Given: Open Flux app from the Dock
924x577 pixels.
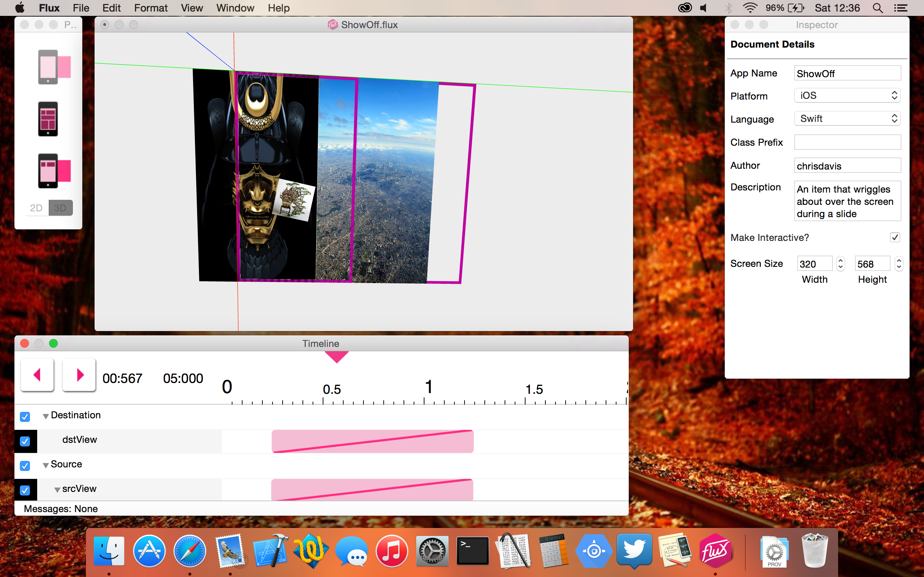Looking at the screenshot, I should 715,551.
